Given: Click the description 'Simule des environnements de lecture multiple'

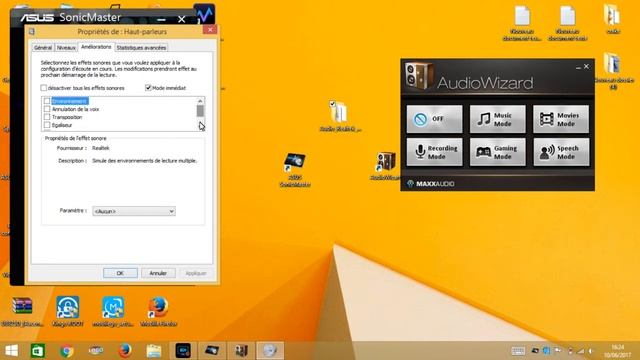Looking at the screenshot, I should [x=144, y=161].
